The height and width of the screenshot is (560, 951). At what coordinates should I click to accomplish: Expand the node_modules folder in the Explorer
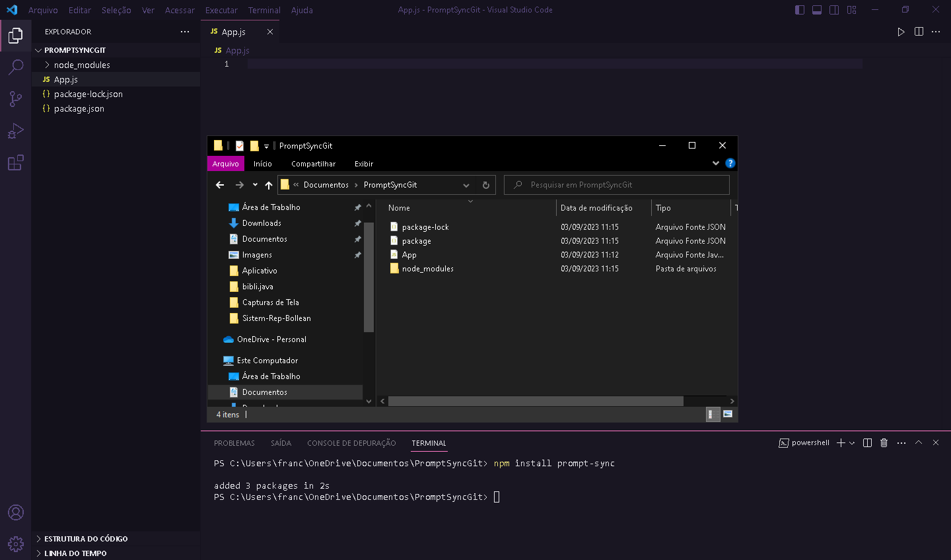coord(46,64)
